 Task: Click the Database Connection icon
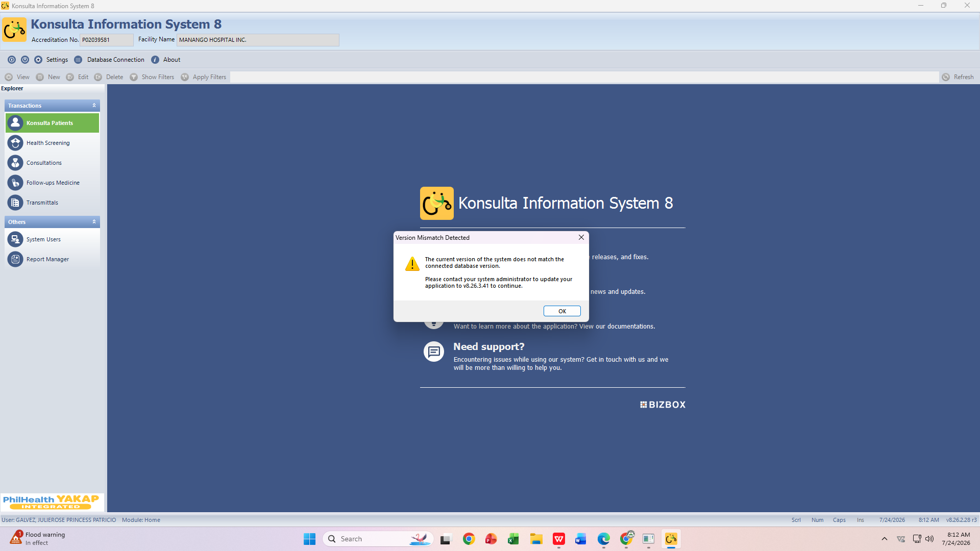point(78,60)
